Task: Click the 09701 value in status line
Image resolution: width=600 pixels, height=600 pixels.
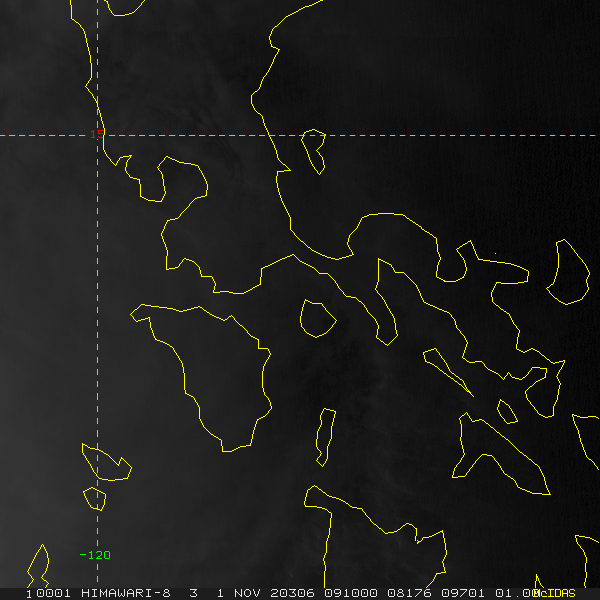Action: click(463, 593)
